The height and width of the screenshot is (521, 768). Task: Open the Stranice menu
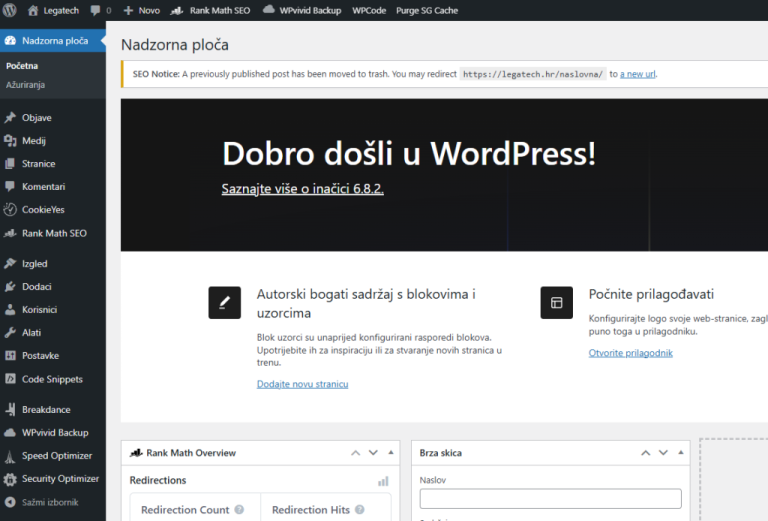click(x=38, y=164)
